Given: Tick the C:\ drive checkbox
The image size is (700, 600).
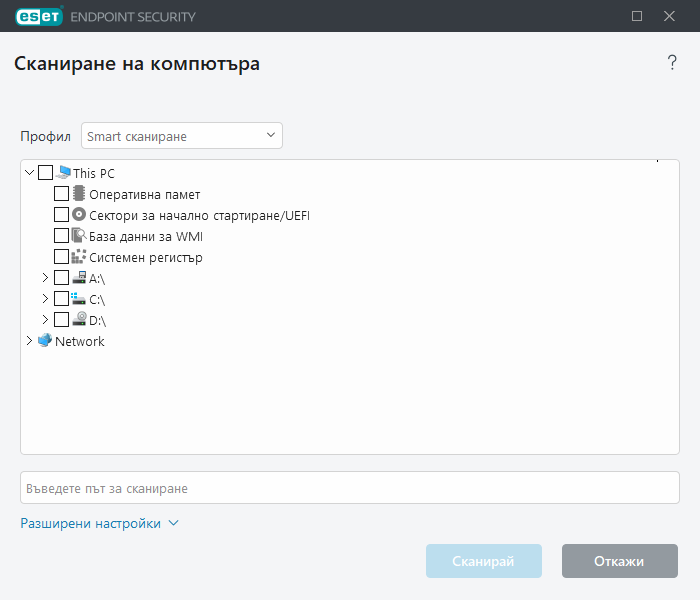Looking at the screenshot, I should (61, 299).
